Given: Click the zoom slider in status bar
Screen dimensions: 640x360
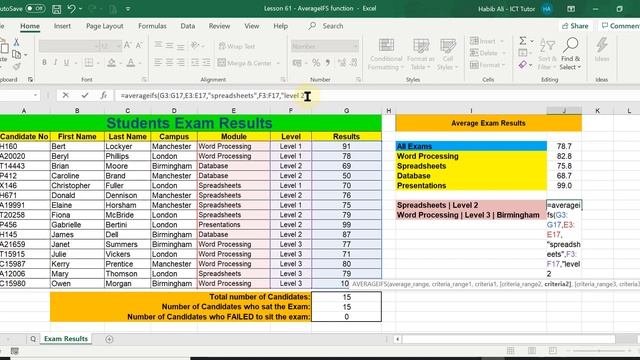Looking at the screenshot, I should pyautogui.click(x=599, y=351).
